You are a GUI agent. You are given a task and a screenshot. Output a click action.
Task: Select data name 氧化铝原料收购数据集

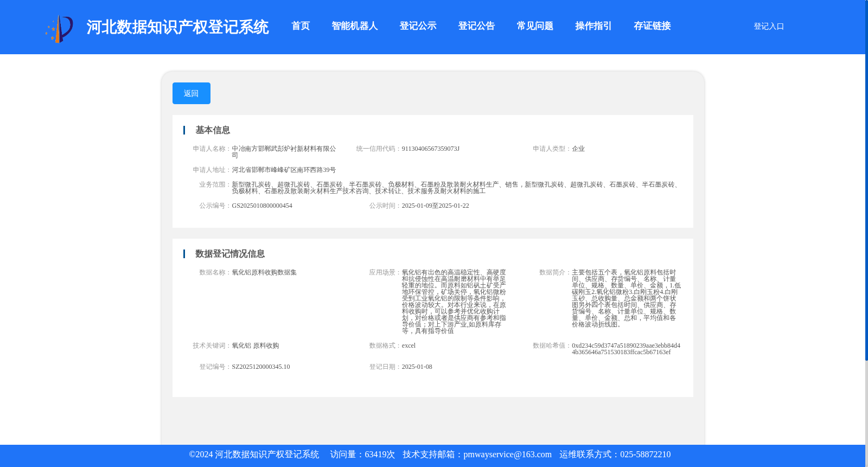click(264, 272)
